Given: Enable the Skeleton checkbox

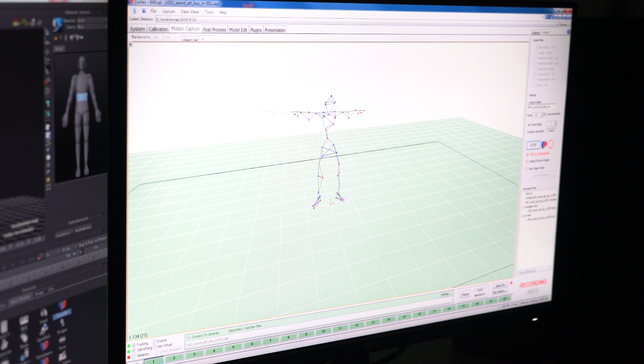Looking at the screenshot, I should coord(133,355).
